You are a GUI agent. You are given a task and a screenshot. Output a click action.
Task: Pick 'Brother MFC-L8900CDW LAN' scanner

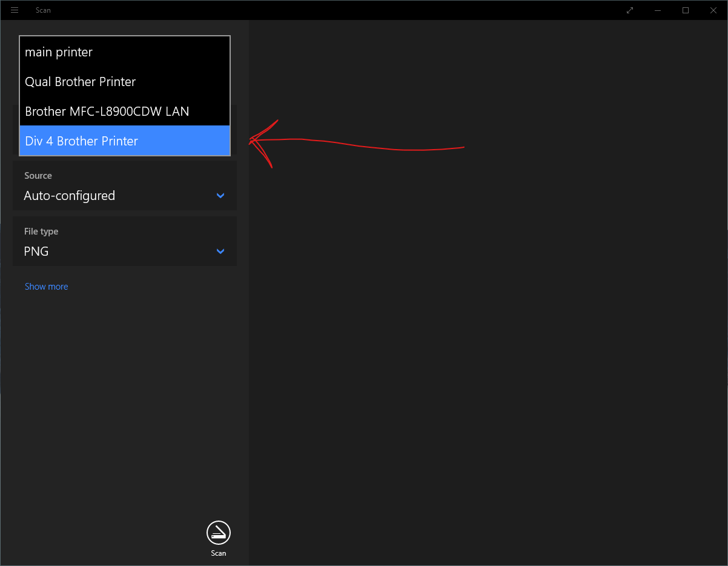[x=125, y=112]
